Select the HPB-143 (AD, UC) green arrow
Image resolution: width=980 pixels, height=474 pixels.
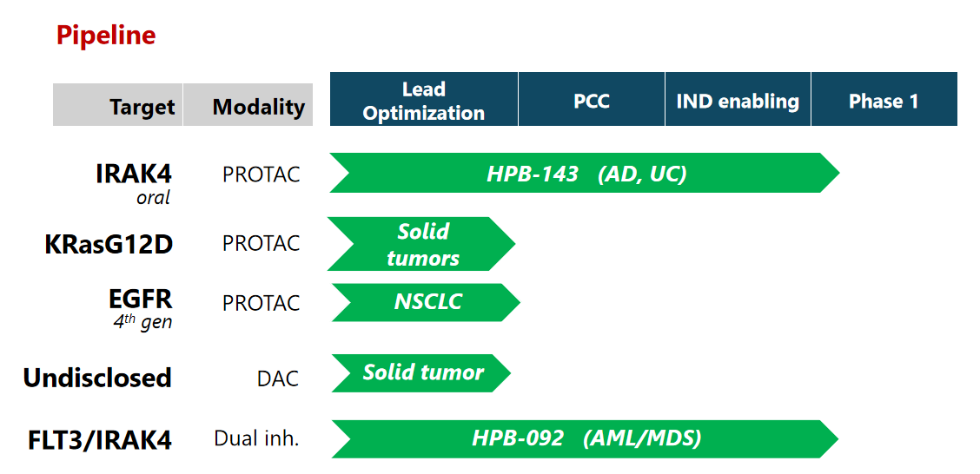(x=585, y=173)
